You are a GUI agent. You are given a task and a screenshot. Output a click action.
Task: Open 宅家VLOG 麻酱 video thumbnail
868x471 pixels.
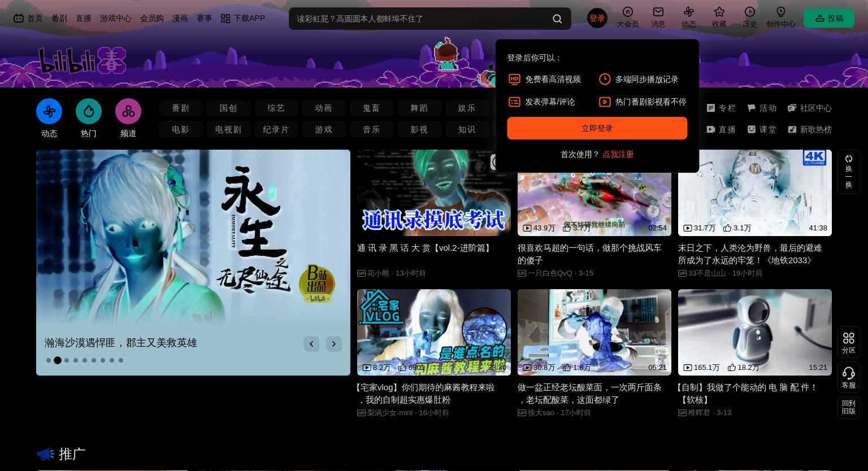[434, 332]
